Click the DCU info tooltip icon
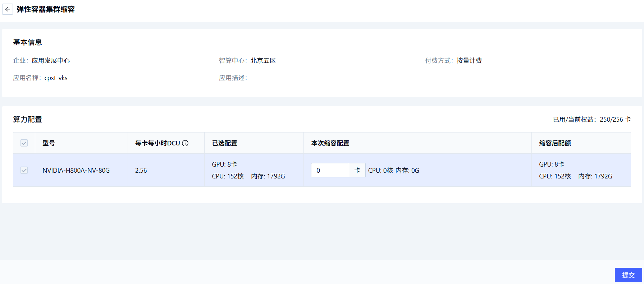644x284 pixels. pos(185,143)
